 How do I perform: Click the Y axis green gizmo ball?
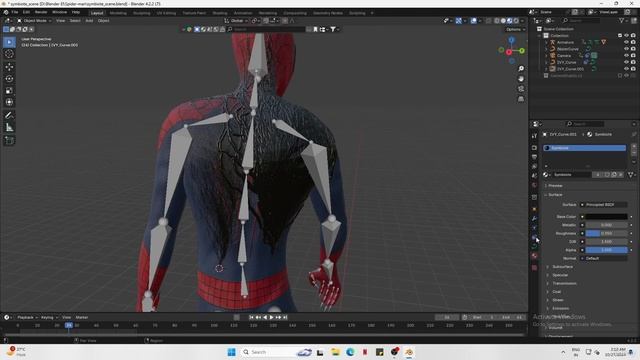pyautogui.click(x=522, y=51)
